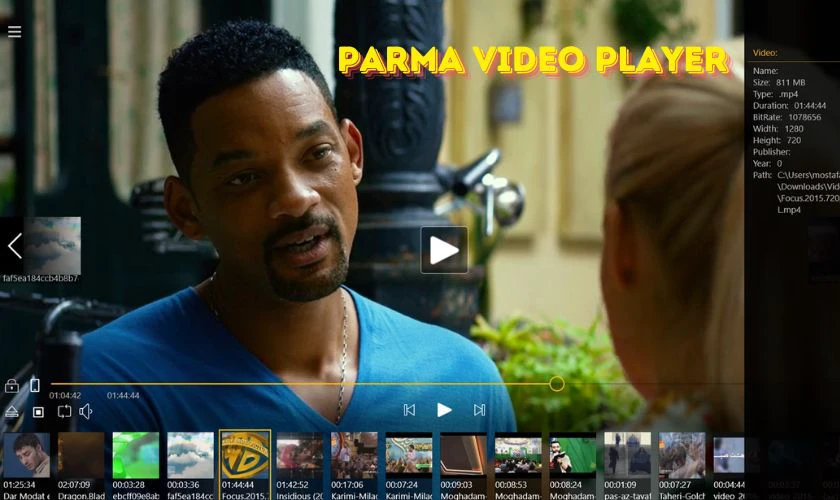
Task: Stop playback with the stop button
Action: (38, 412)
